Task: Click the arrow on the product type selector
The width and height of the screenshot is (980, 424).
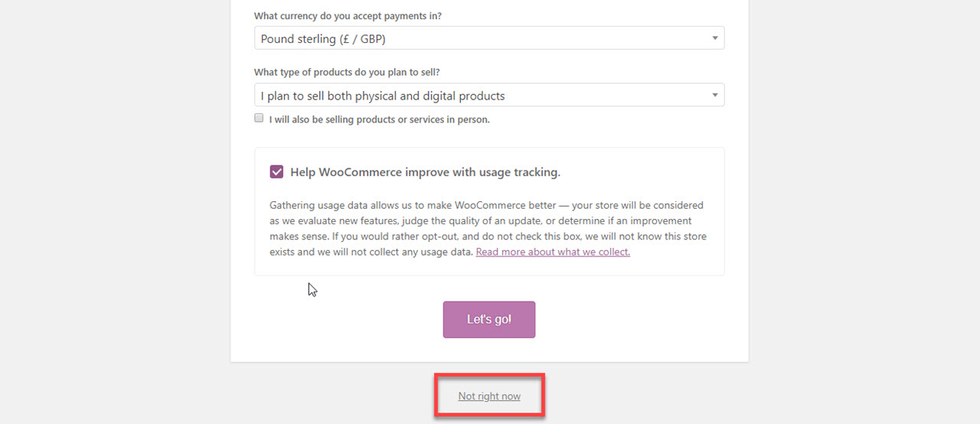Action: [714, 95]
